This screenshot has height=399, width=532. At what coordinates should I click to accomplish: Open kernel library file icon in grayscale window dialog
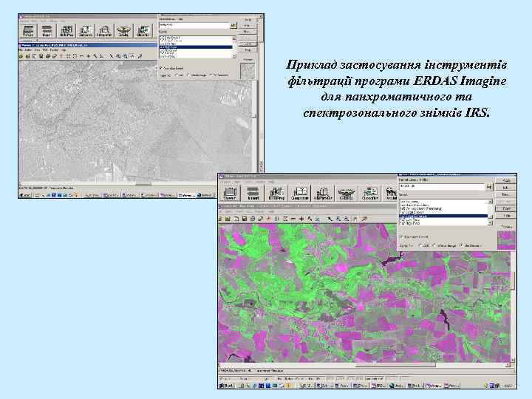(x=233, y=25)
